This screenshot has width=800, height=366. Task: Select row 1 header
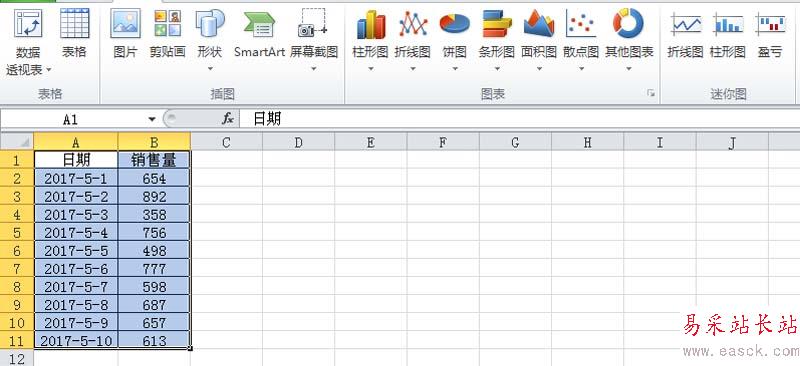click(17, 160)
